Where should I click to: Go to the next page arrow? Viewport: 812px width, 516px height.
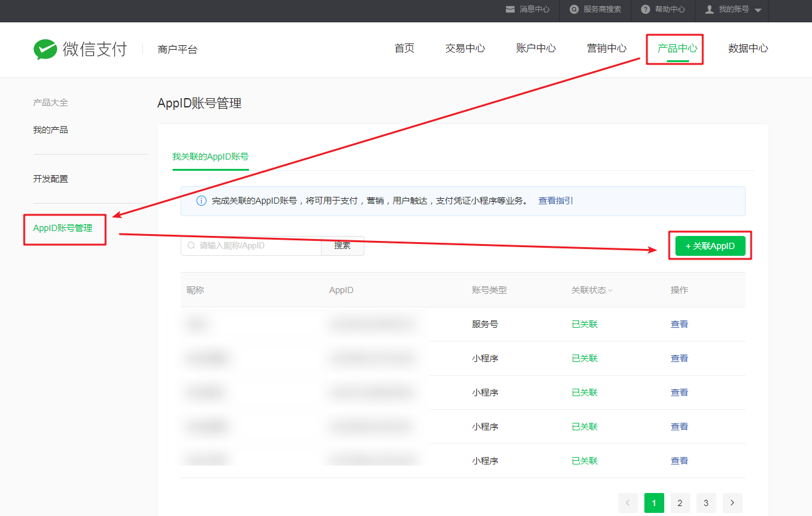coord(733,503)
